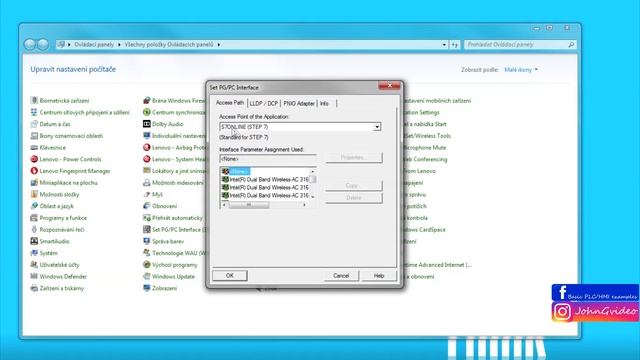Click the Datum a čas icon
Image resolution: width=640 pixels, height=360 pixels.
34,124
